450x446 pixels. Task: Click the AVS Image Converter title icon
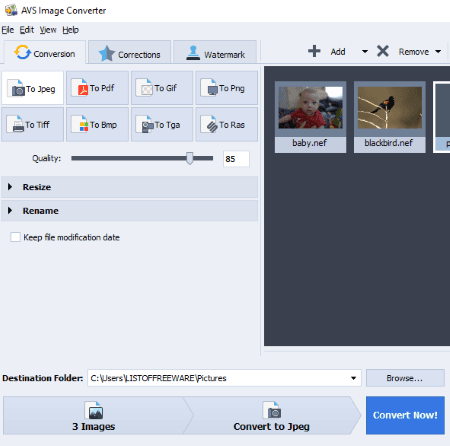pyautogui.click(x=11, y=10)
